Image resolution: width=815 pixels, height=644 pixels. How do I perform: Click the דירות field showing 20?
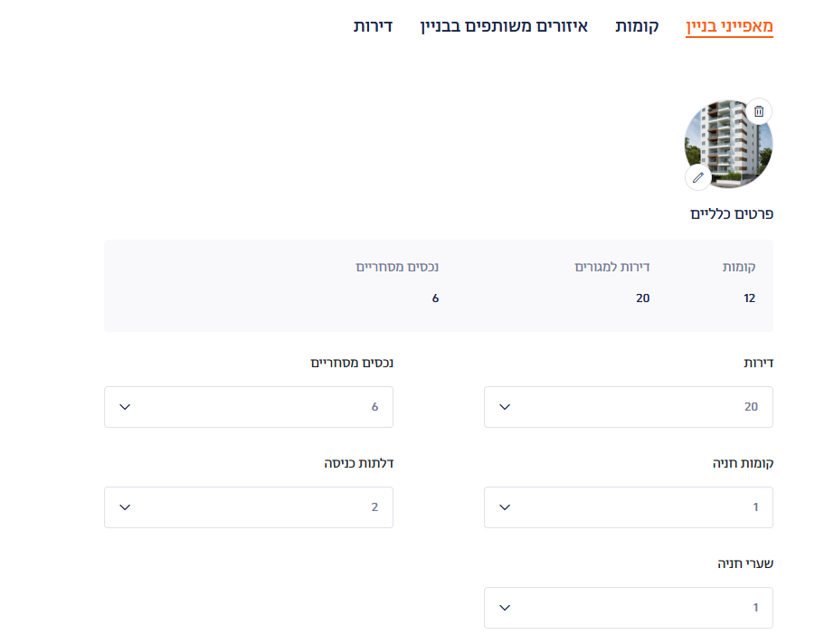coord(629,407)
